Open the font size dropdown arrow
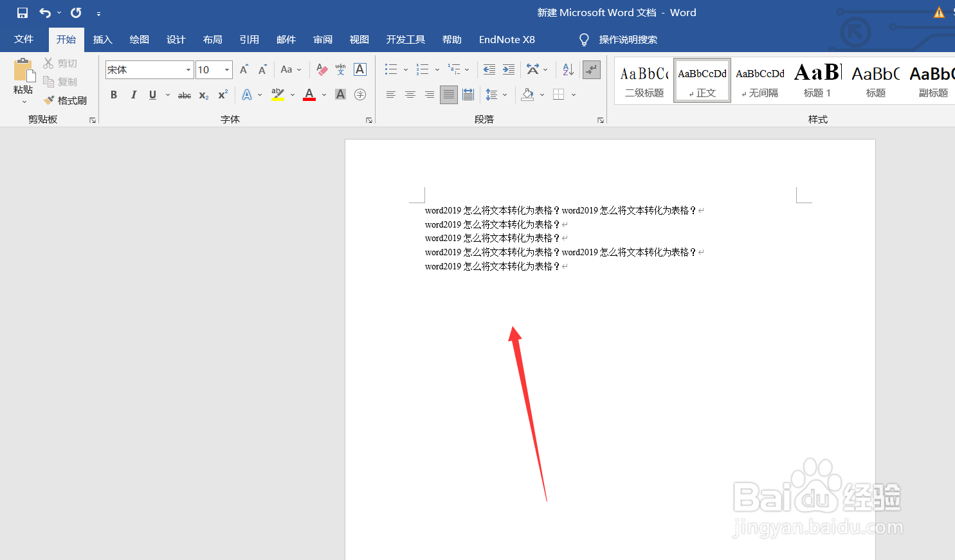The width and height of the screenshot is (955, 560). [227, 69]
